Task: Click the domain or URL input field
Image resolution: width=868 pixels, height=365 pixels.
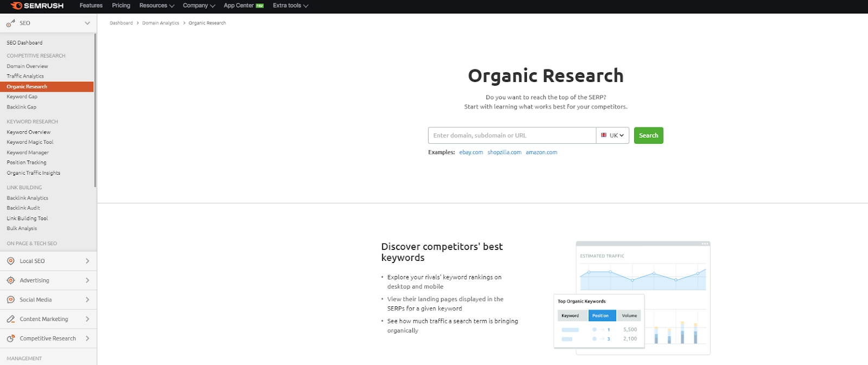Action: (x=512, y=136)
